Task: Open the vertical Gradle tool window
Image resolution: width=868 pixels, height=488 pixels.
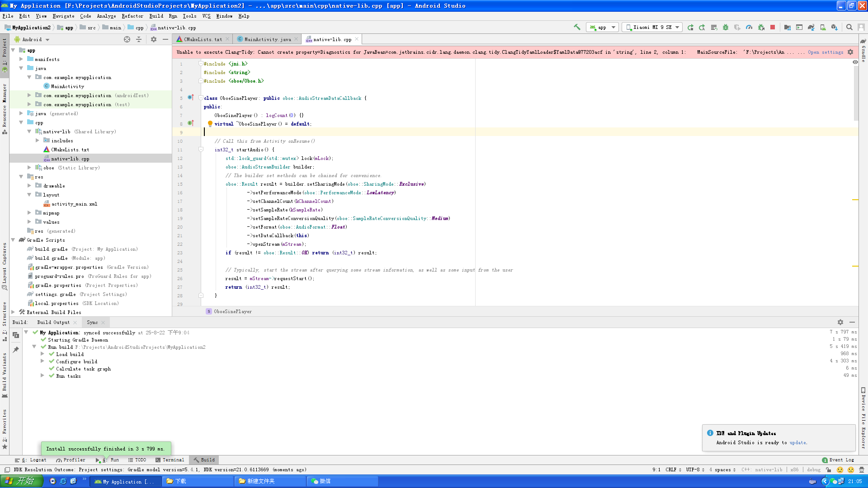Action: click(863, 51)
